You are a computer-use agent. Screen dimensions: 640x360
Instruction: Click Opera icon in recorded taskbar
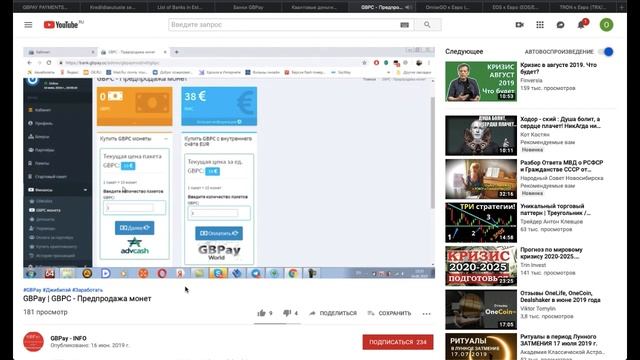162,273
